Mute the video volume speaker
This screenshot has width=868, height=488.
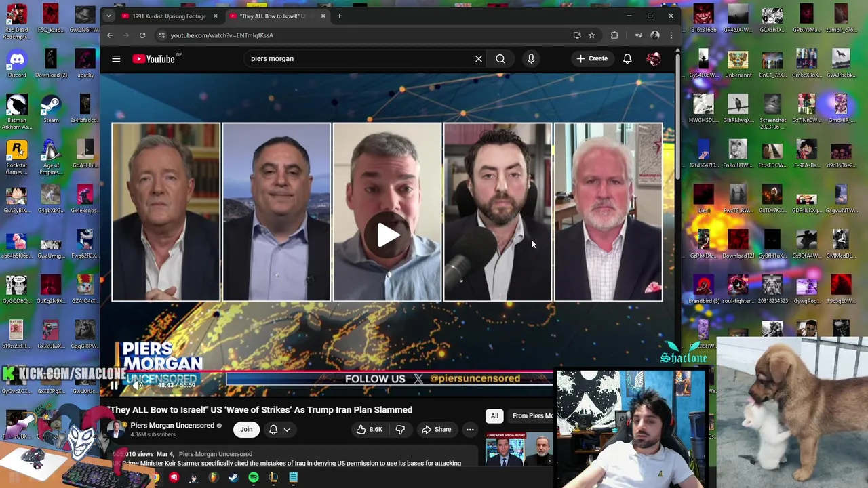click(x=137, y=385)
